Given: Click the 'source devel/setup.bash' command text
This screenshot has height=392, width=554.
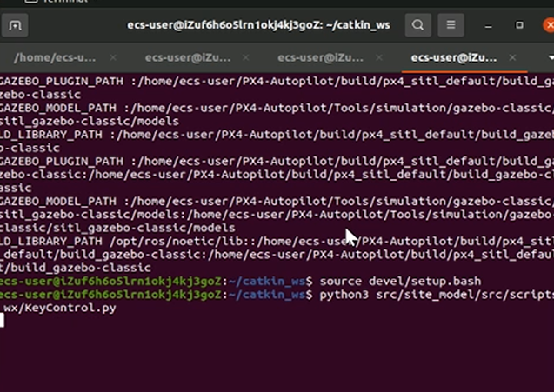Looking at the screenshot, I should [400, 282].
